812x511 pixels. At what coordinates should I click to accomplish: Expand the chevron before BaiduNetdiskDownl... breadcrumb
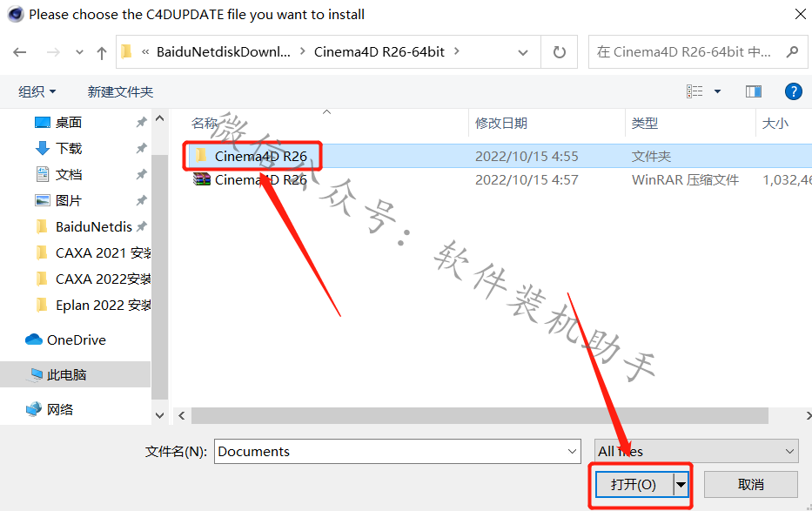145,51
